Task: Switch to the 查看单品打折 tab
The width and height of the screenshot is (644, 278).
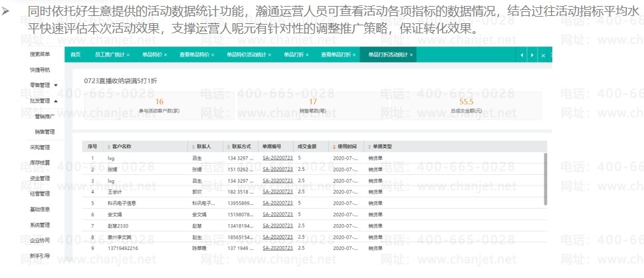Action: coord(336,55)
